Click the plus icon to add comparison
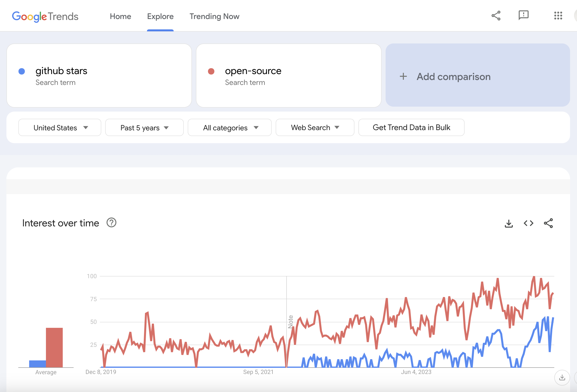Image resolution: width=577 pixels, height=392 pixels. pos(403,77)
